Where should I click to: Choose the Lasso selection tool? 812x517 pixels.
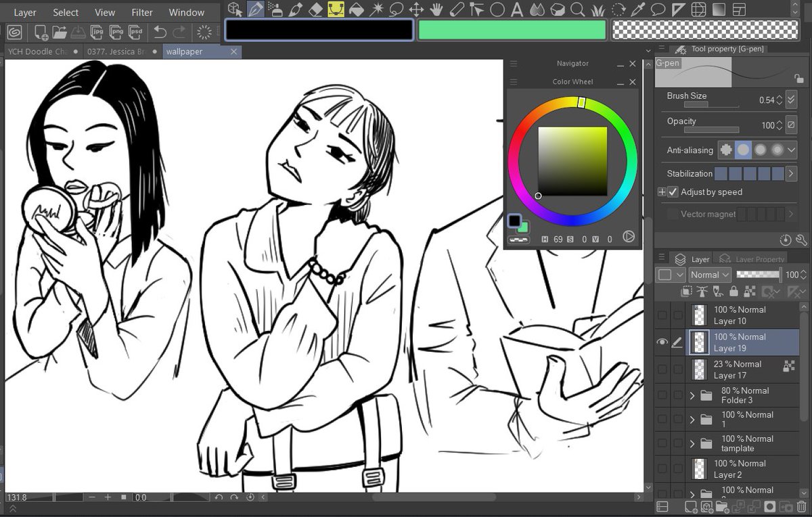coord(397,9)
